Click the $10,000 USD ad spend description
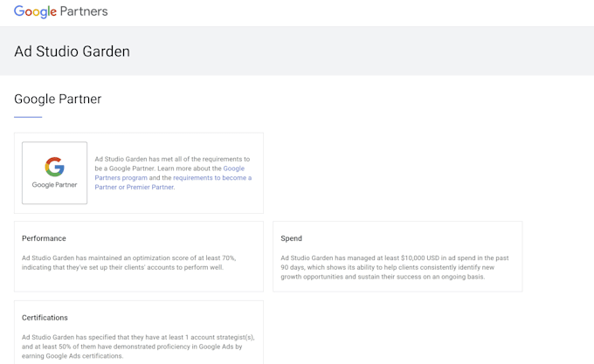 (394, 267)
